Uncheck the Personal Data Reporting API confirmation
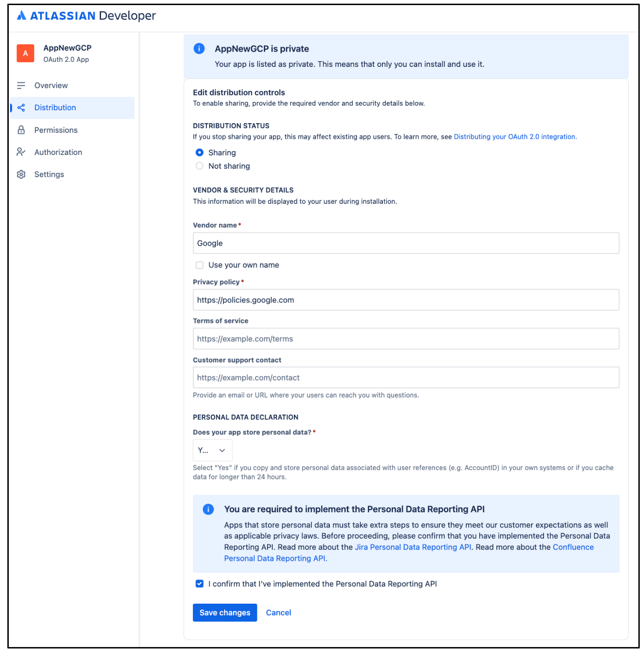Screen dimensions: 644x653 pos(200,584)
